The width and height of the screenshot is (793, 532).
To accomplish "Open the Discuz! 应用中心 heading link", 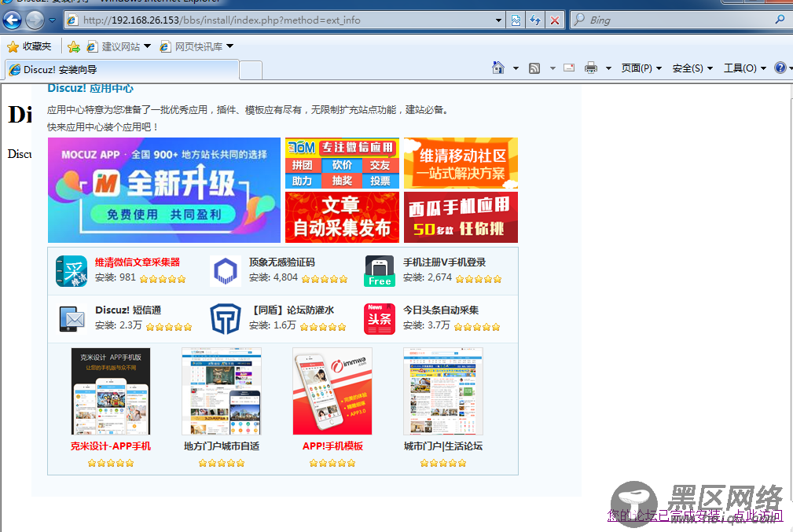I will 90,89.
